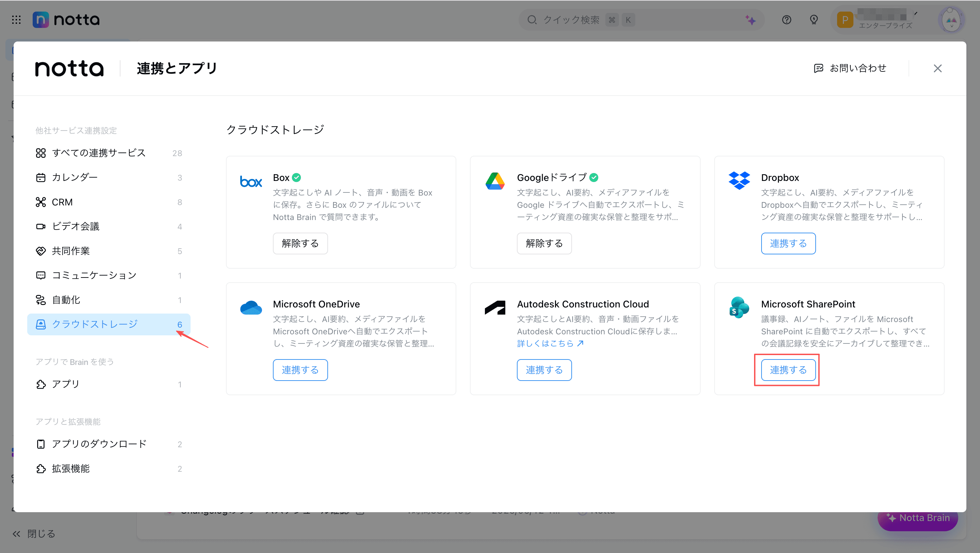
Task: Click the Notta logo in the top bar
Action: pos(66,20)
